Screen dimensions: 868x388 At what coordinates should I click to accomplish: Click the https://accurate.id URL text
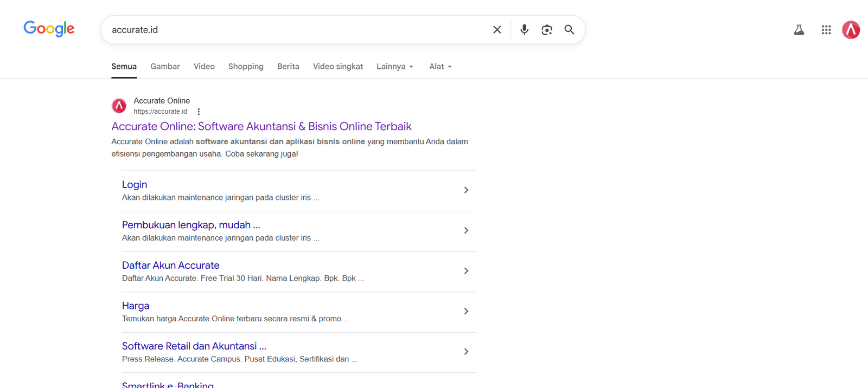point(161,112)
